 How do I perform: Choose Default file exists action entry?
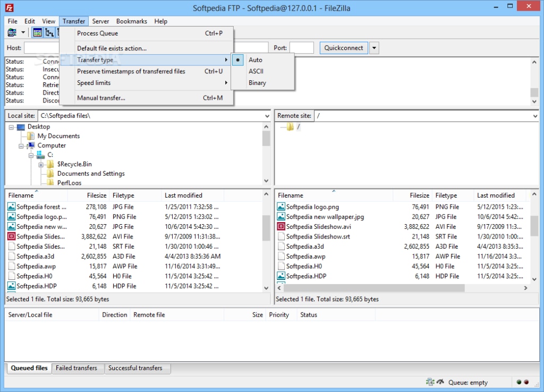coord(147,48)
